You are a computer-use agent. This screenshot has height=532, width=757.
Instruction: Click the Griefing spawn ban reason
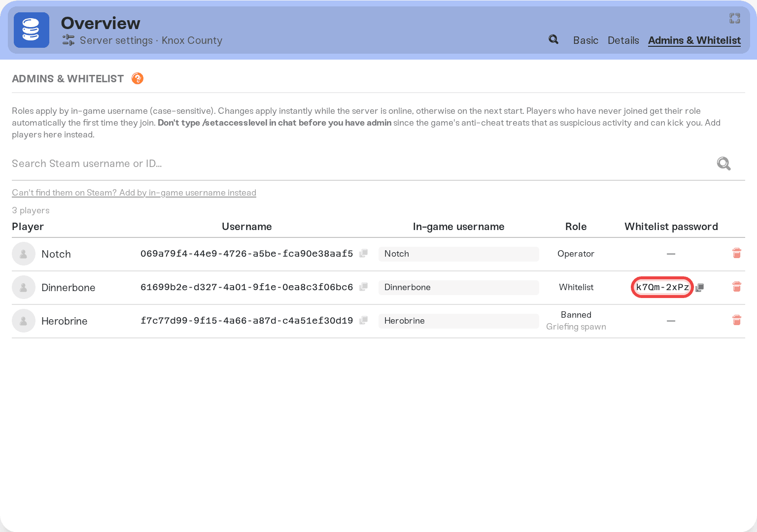click(576, 327)
